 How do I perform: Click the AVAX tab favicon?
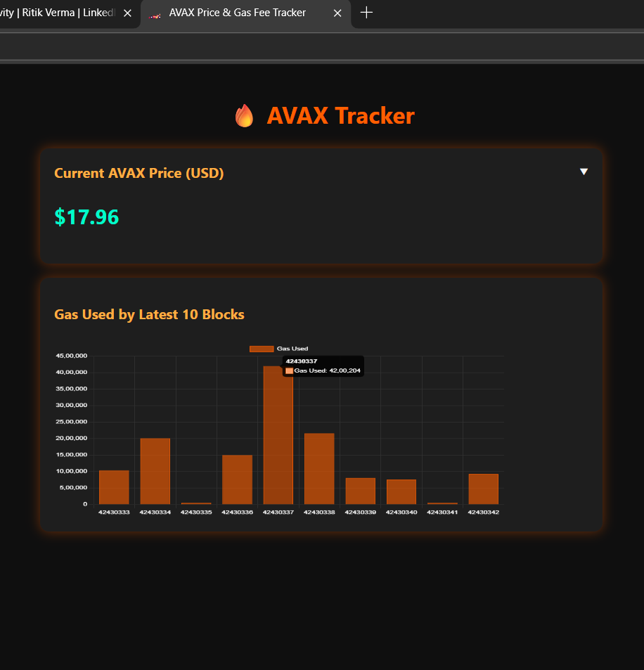tap(156, 13)
